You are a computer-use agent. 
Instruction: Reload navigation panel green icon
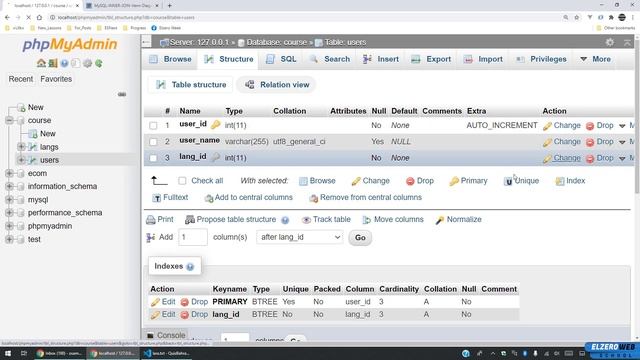coord(99,63)
